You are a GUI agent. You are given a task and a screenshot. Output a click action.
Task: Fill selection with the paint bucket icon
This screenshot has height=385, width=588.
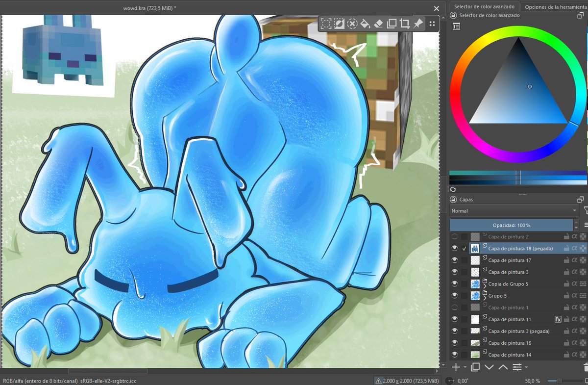click(x=365, y=24)
